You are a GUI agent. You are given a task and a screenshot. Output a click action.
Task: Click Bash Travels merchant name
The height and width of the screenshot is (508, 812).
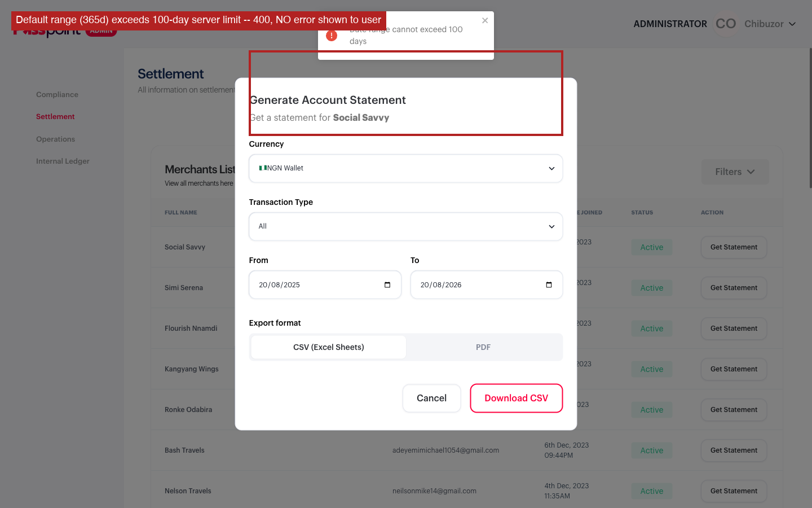[184, 450]
